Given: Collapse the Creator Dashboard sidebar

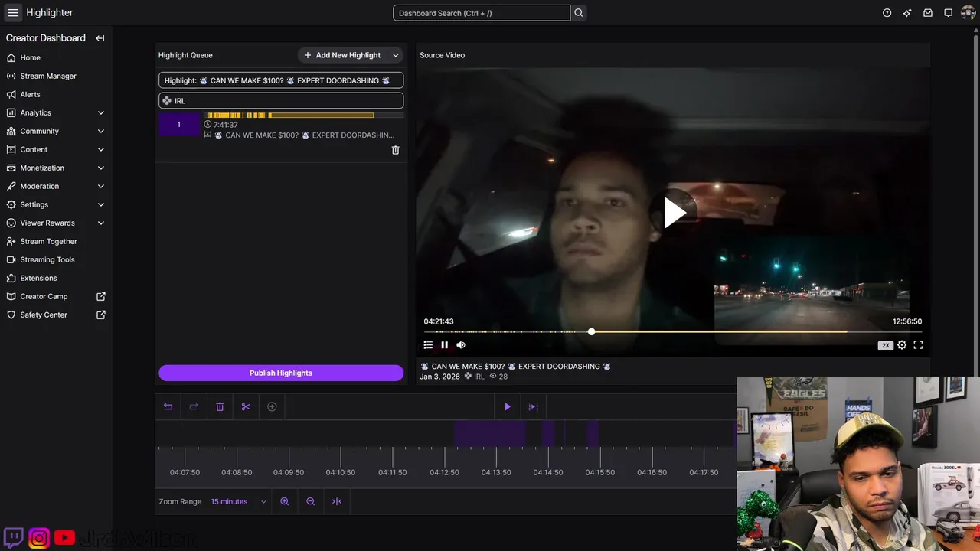Looking at the screenshot, I should pos(100,38).
